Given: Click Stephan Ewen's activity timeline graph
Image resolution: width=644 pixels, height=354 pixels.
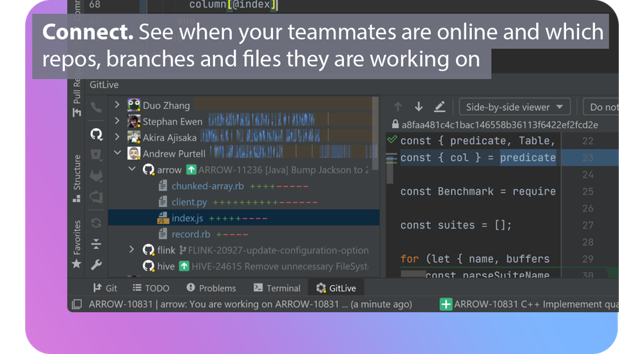Looking at the screenshot, I should pos(261,120).
